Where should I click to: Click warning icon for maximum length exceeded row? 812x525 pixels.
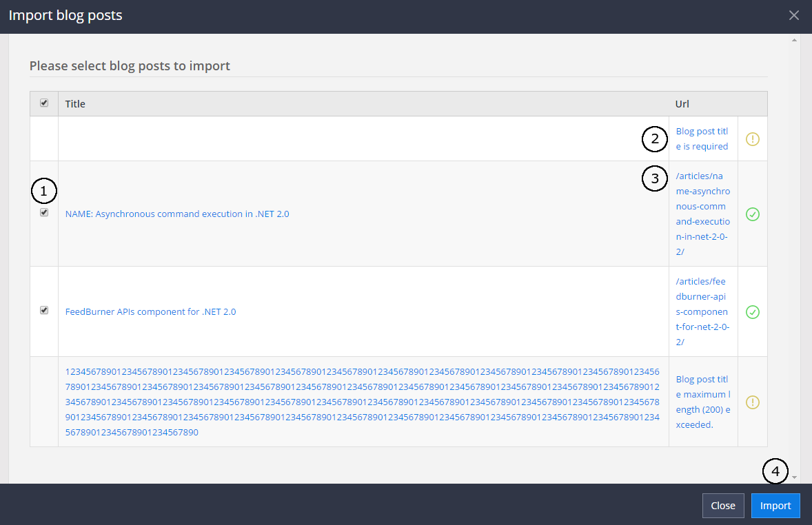752,402
